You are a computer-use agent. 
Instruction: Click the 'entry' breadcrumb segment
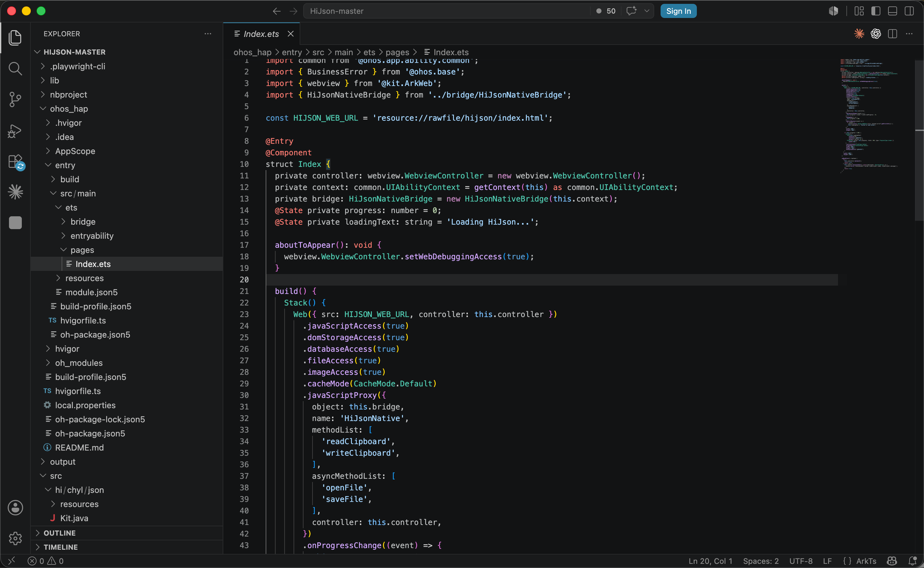coord(292,52)
